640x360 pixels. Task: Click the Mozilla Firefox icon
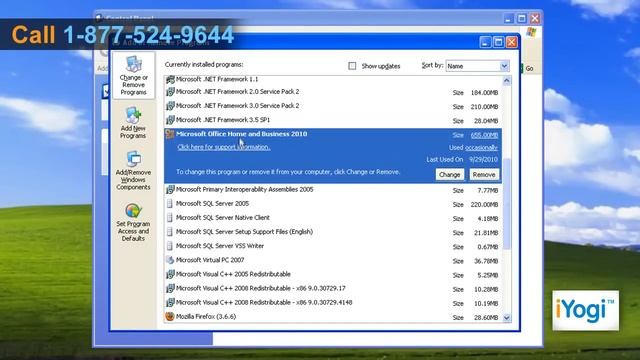(170, 316)
